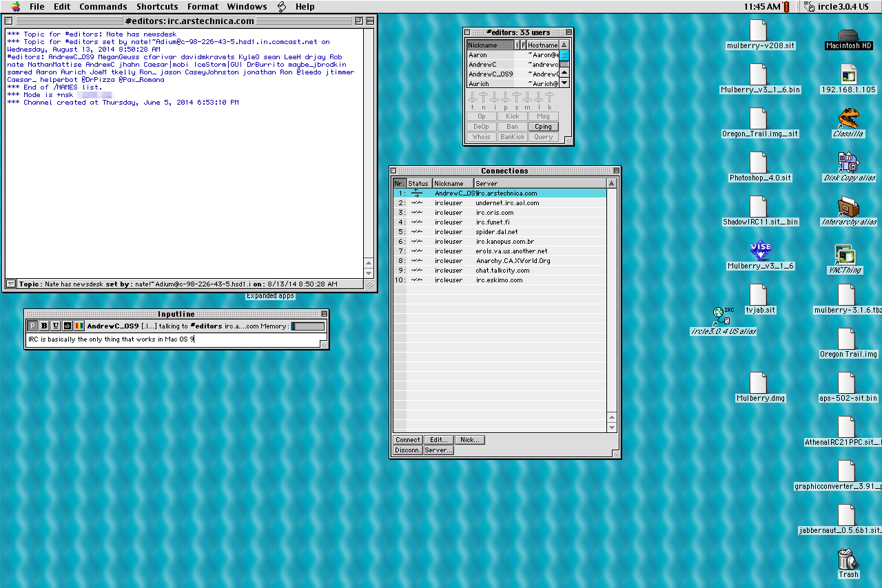Click the Server... button in Connections

438,450
